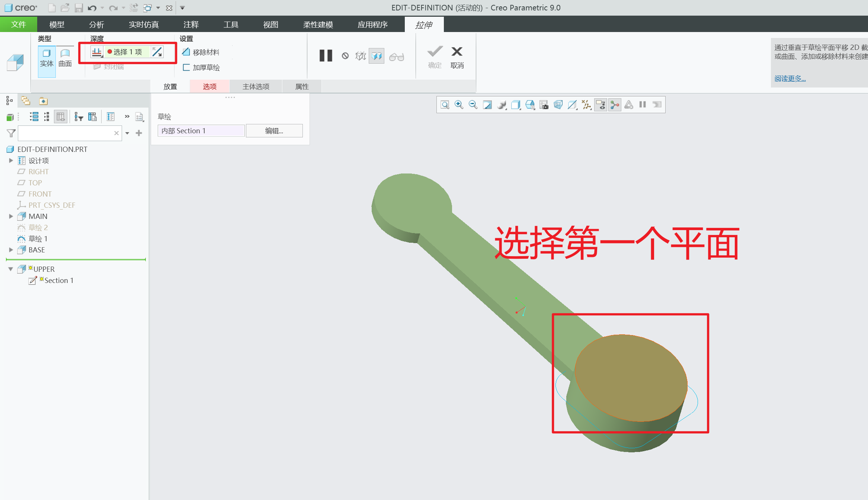
Task: Click the verify glasses preview icon
Action: [396, 57]
